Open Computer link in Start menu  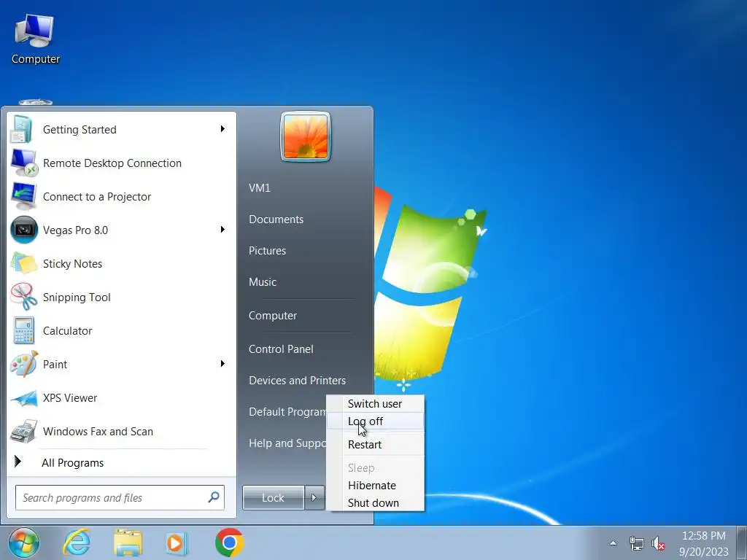coord(273,315)
